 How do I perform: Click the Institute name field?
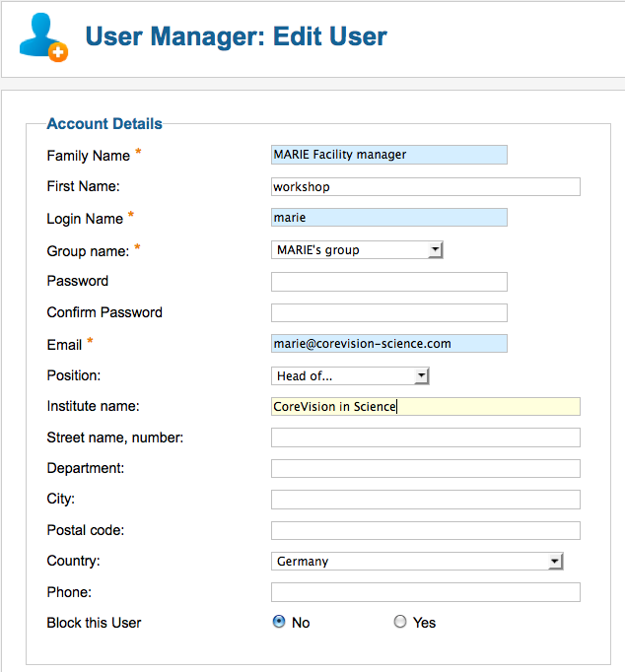(426, 406)
